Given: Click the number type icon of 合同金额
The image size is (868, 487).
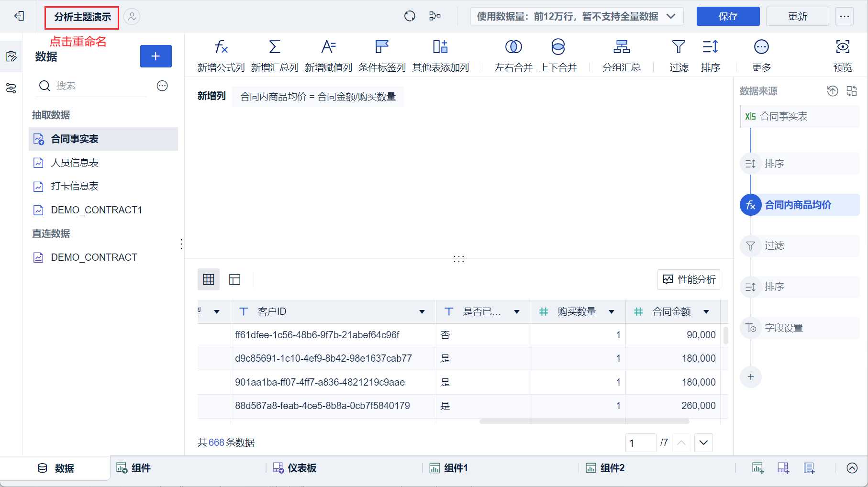Looking at the screenshot, I should tap(638, 312).
